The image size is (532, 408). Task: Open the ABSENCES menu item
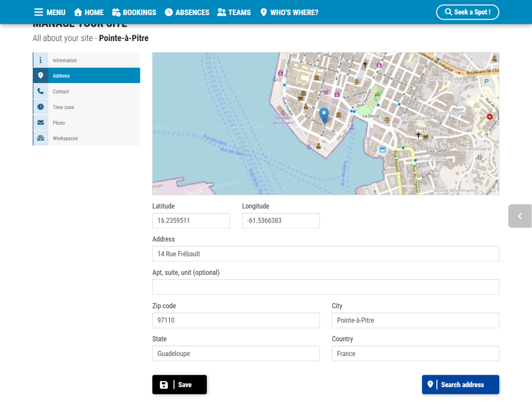pos(187,12)
